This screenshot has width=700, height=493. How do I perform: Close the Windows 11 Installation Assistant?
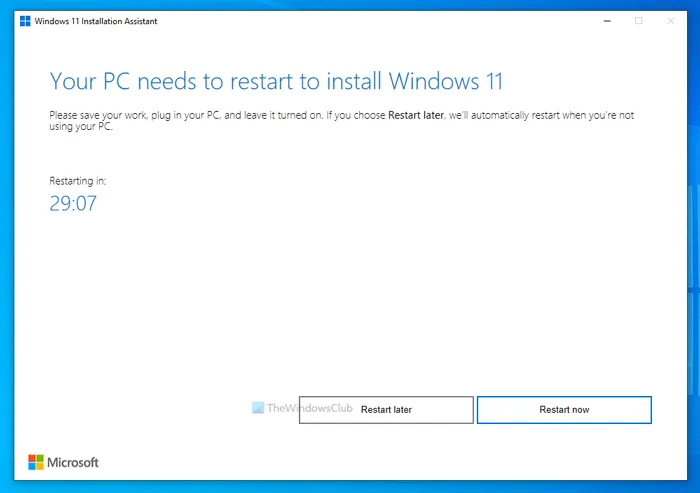click(x=673, y=21)
